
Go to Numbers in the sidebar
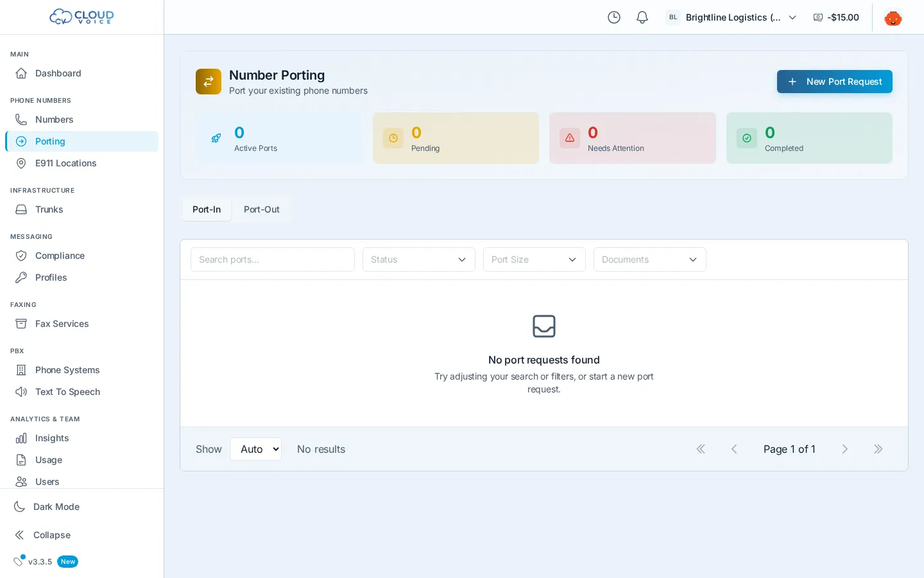(x=81, y=119)
